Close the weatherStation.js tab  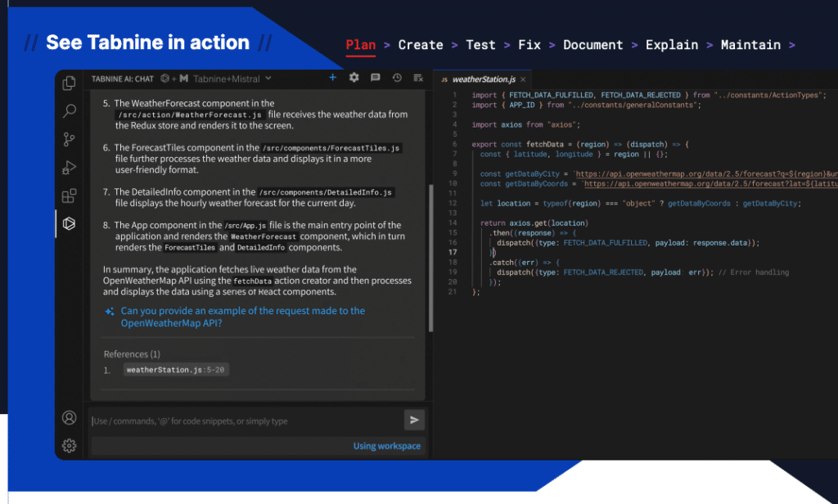click(523, 79)
